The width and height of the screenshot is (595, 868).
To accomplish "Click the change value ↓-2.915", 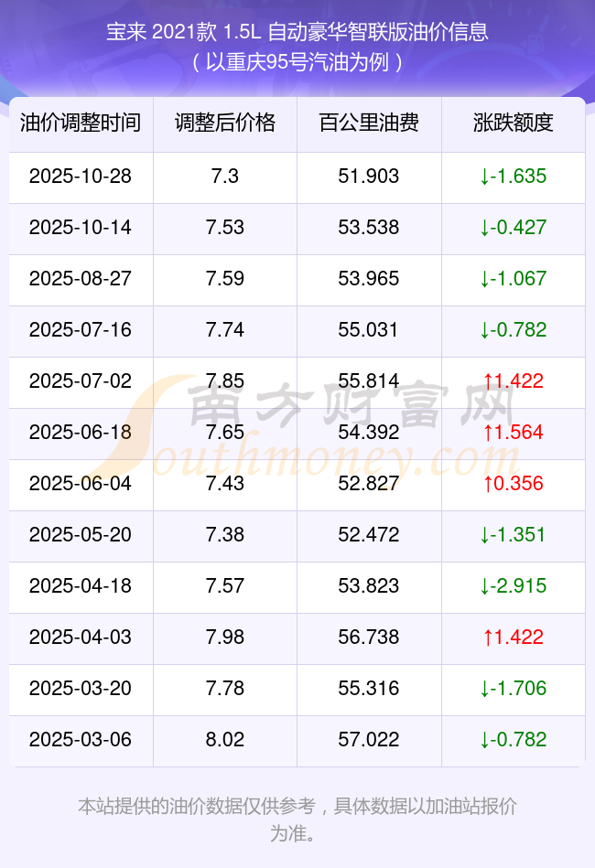I will coord(513,586).
